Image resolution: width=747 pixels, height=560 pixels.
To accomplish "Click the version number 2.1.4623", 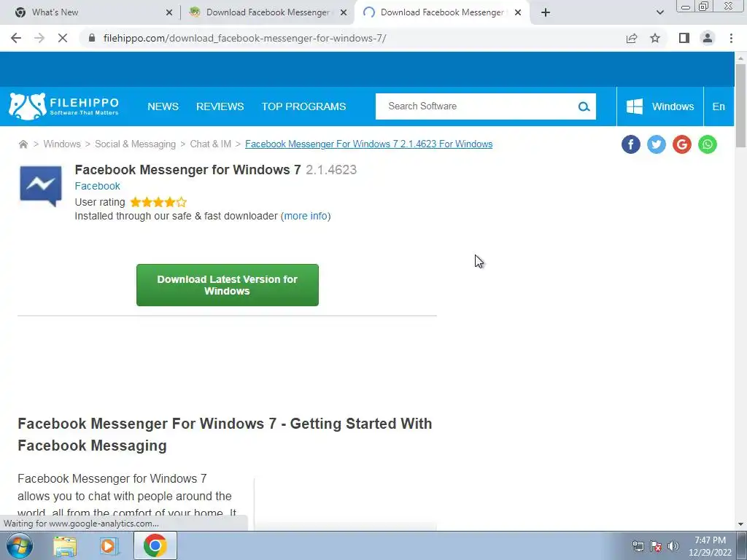I will [331, 170].
